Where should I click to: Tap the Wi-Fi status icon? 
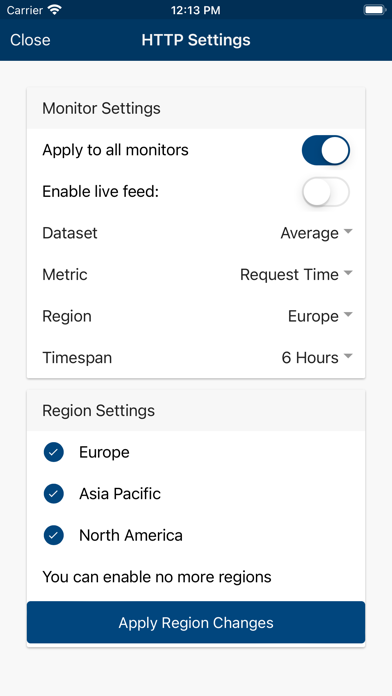(55, 10)
